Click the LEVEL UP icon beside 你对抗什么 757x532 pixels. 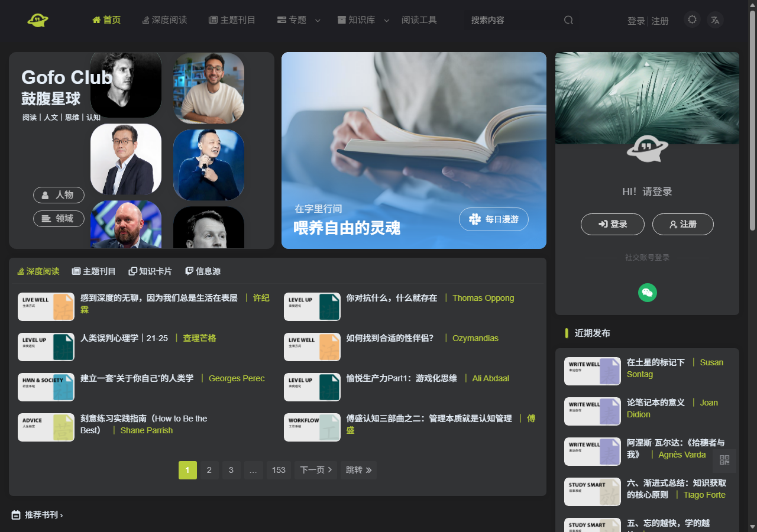coord(312,307)
